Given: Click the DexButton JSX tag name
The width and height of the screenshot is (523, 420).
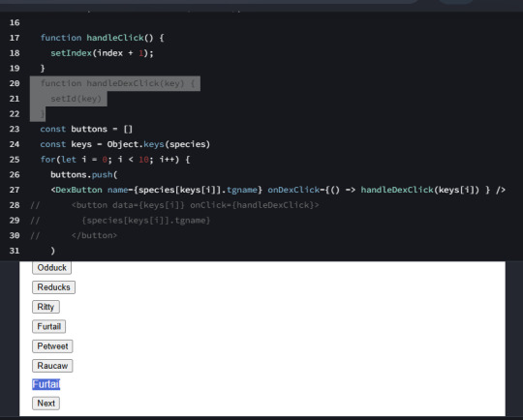Looking at the screenshot, I should (79, 190).
